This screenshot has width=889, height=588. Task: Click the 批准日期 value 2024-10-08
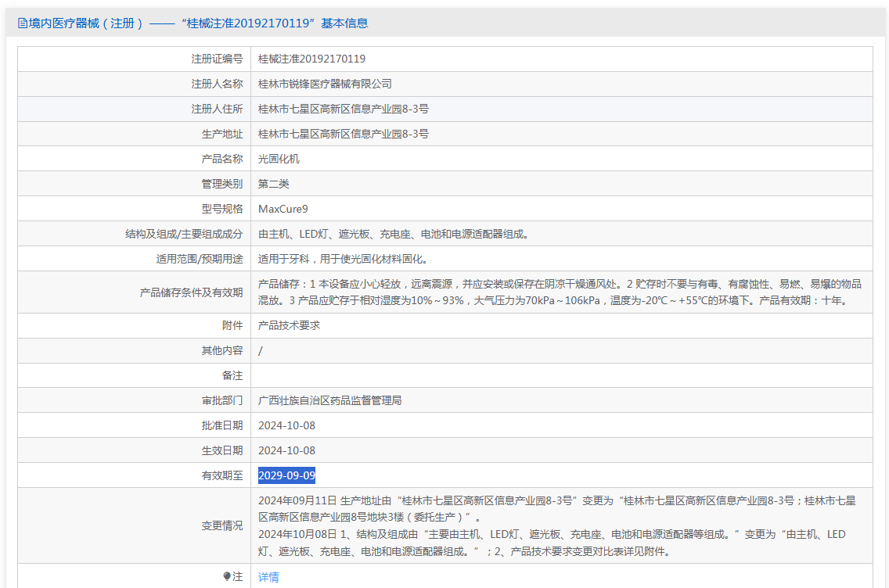pyautogui.click(x=286, y=425)
